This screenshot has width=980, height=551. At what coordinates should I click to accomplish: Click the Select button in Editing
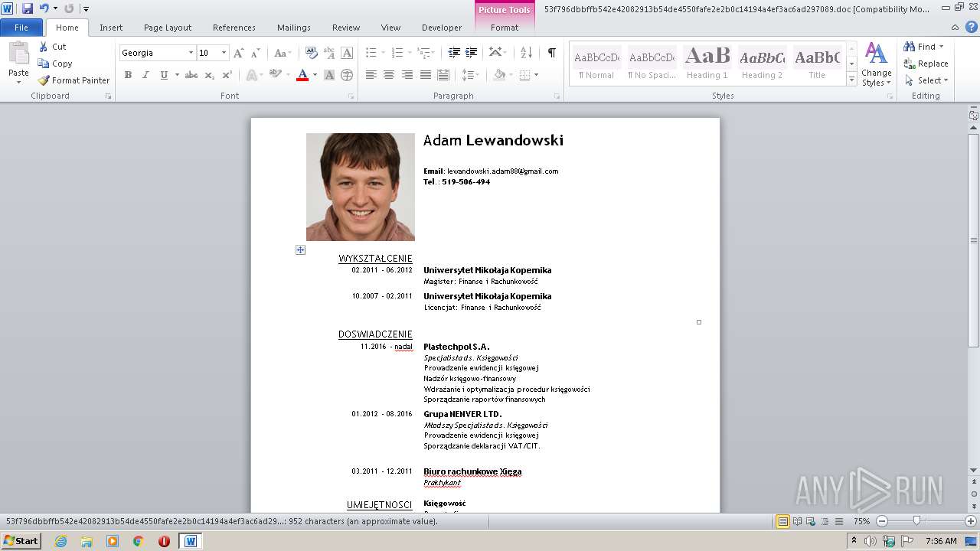point(926,80)
